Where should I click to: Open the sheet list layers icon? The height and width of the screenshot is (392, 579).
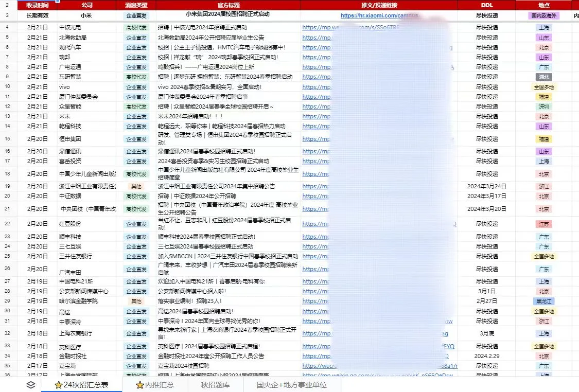pos(31,385)
